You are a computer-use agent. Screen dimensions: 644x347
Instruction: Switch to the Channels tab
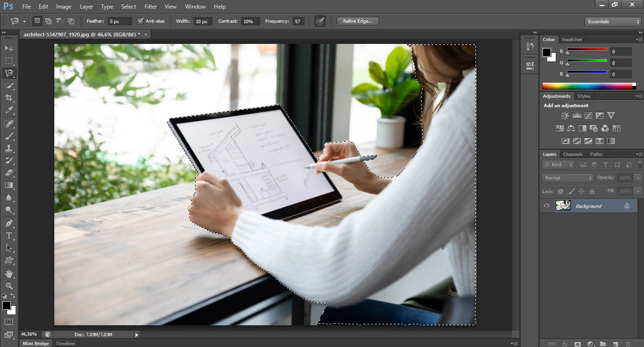573,154
